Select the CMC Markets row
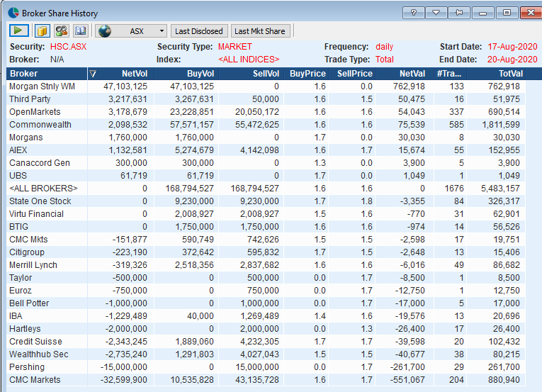 point(266,380)
